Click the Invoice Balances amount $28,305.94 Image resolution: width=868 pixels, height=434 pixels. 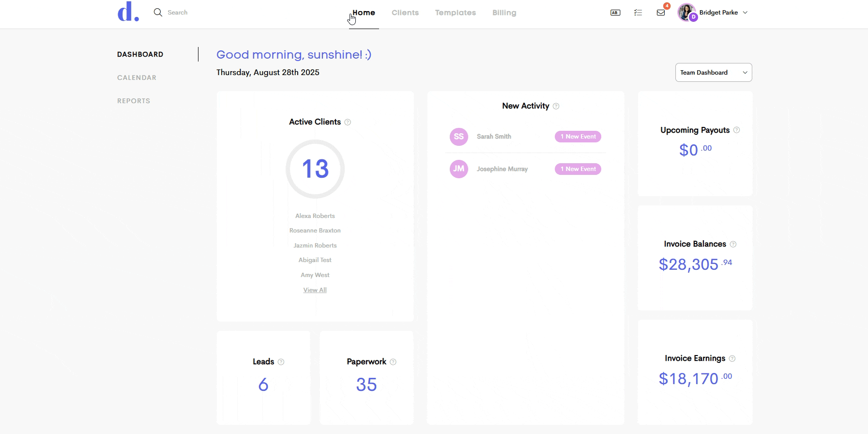[x=695, y=264]
